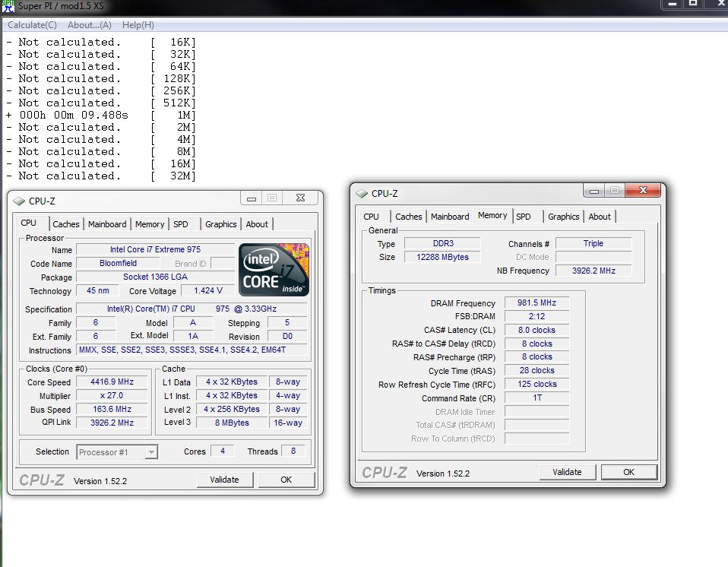This screenshot has width=728, height=567.
Task: Switch to About tab in right CPU-Z
Action: [x=600, y=217]
